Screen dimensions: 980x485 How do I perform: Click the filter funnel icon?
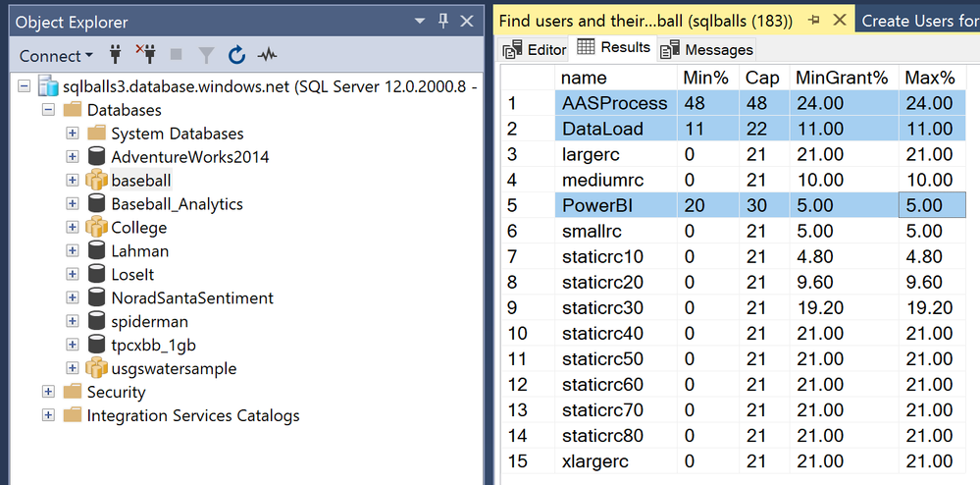pos(206,56)
